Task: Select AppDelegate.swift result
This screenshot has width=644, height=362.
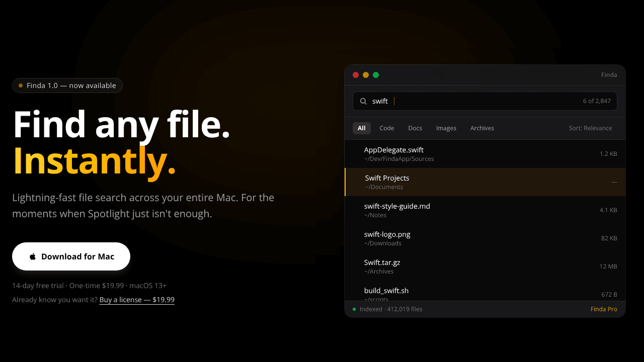Action: click(x=485, y=154)
